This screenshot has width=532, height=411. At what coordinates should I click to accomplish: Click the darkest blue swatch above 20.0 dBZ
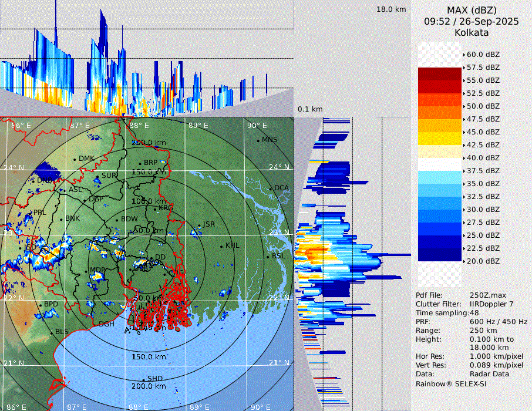(x=439, y=255)
